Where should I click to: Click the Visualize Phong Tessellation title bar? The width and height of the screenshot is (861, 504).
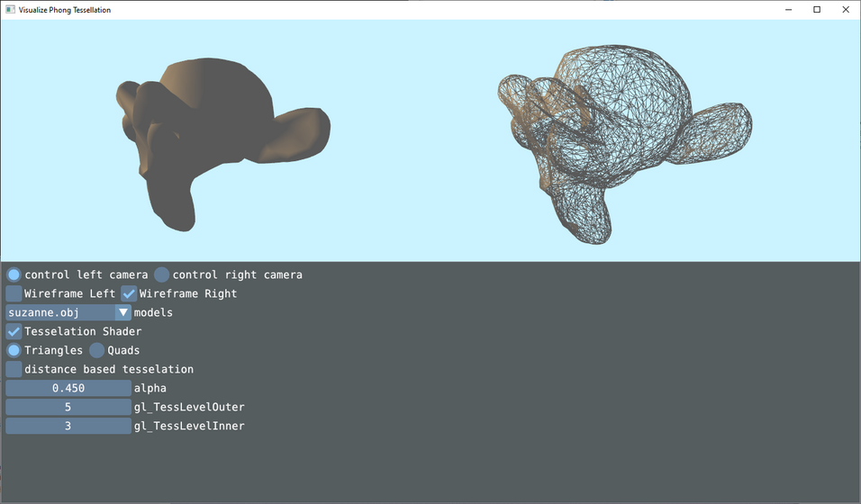405,10
